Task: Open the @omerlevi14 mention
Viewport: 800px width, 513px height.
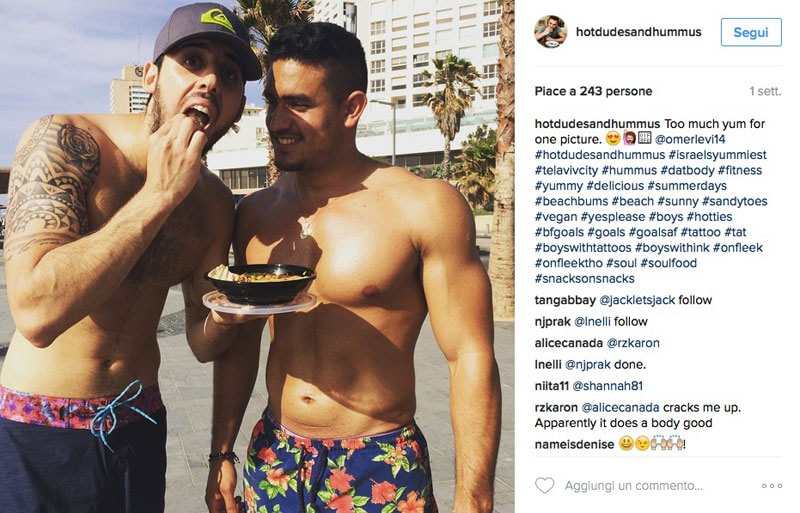Action: coord(690,139)
